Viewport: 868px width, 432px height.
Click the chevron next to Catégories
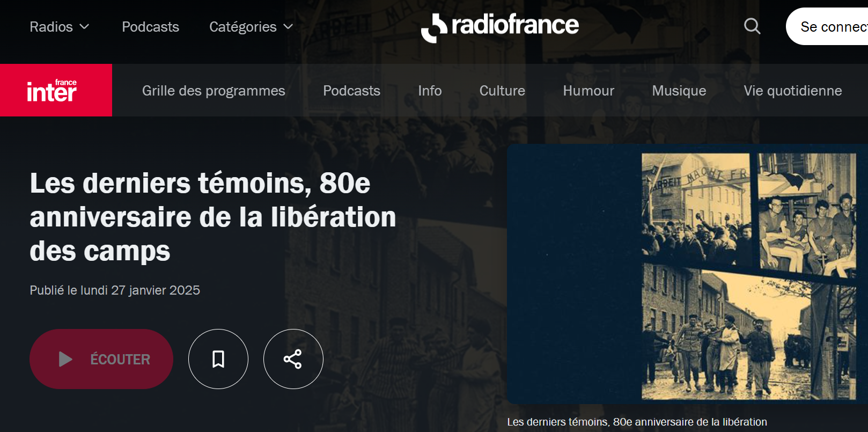coord(288,27)
